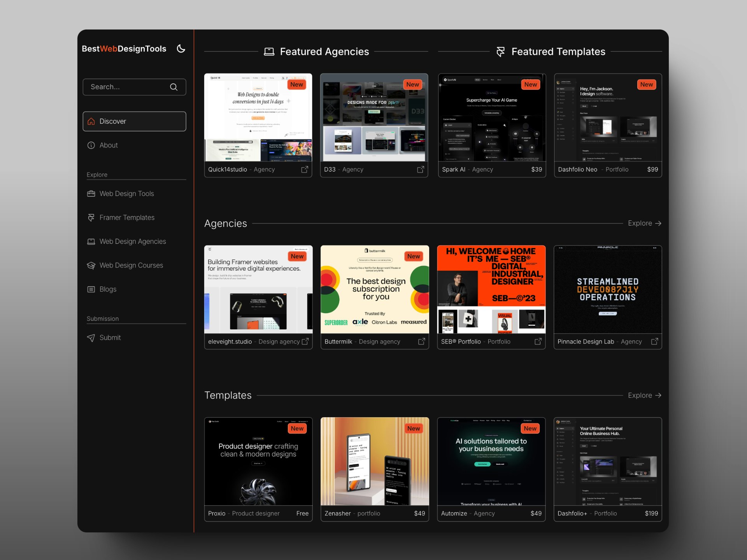
Task: Open external link for Buttermilk
Action: tap(421, 341)
